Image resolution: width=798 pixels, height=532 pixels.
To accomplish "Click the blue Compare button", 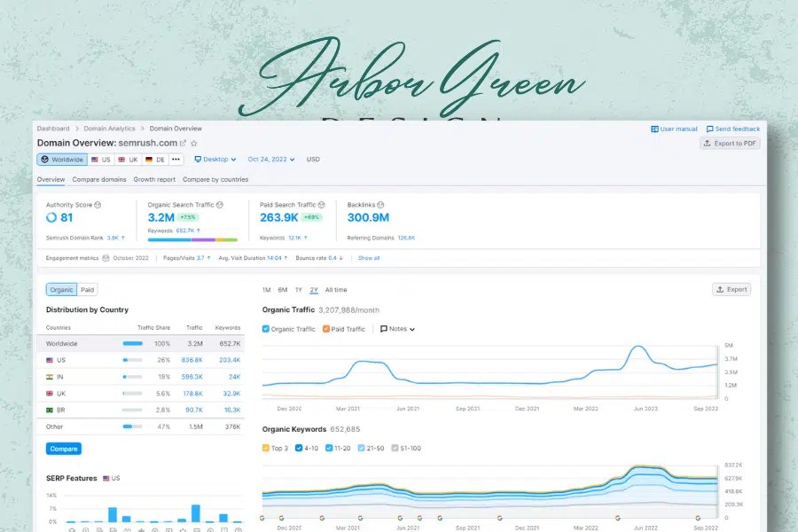I will click(x=64, y=449).
